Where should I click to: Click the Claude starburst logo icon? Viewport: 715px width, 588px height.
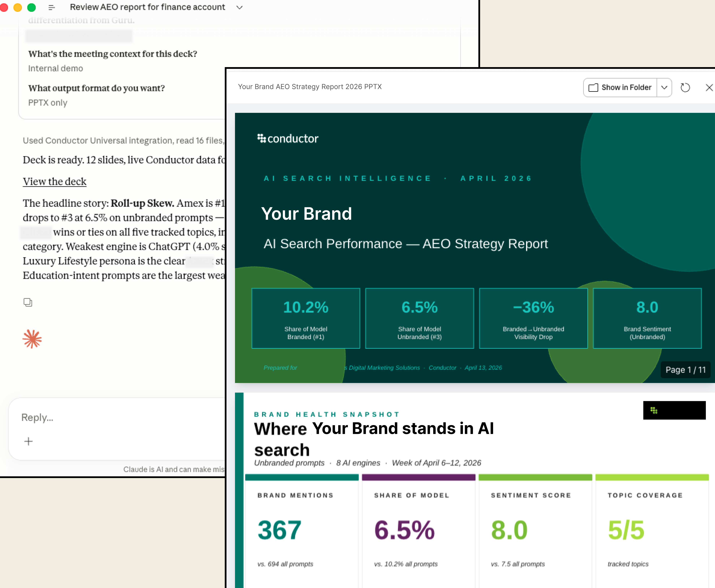(x=32, y=339)
